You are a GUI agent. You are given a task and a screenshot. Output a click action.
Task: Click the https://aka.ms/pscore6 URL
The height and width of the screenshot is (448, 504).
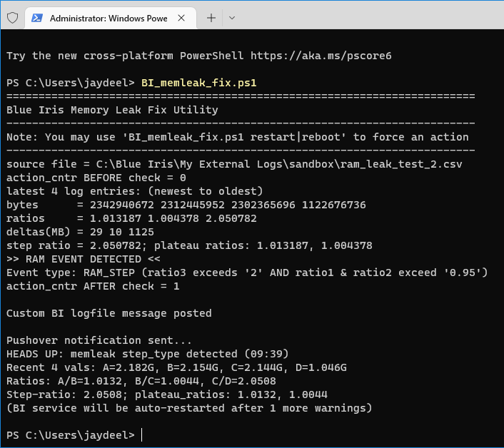pyautogui.click(x=321, y=56)
